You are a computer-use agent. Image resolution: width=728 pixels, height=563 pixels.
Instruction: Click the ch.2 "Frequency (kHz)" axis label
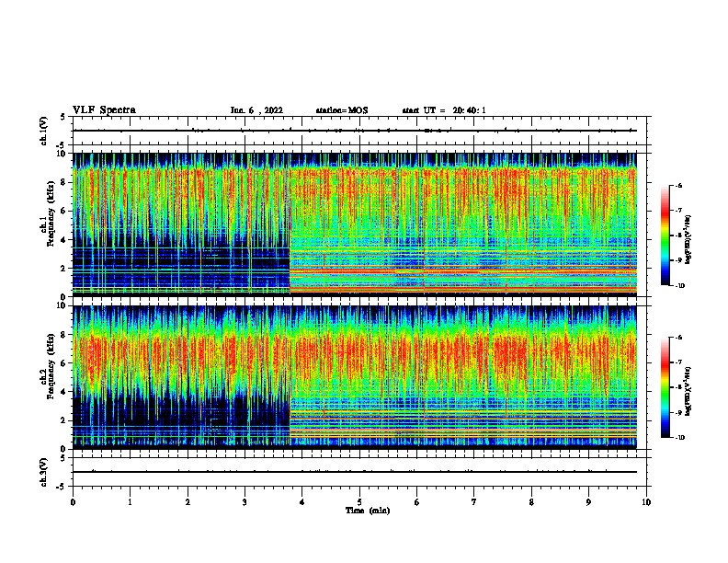pos(51,366)
